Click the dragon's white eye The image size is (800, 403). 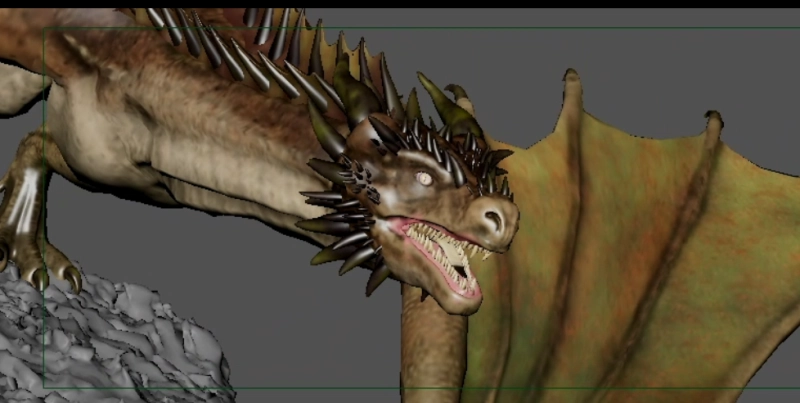(424, 179)
